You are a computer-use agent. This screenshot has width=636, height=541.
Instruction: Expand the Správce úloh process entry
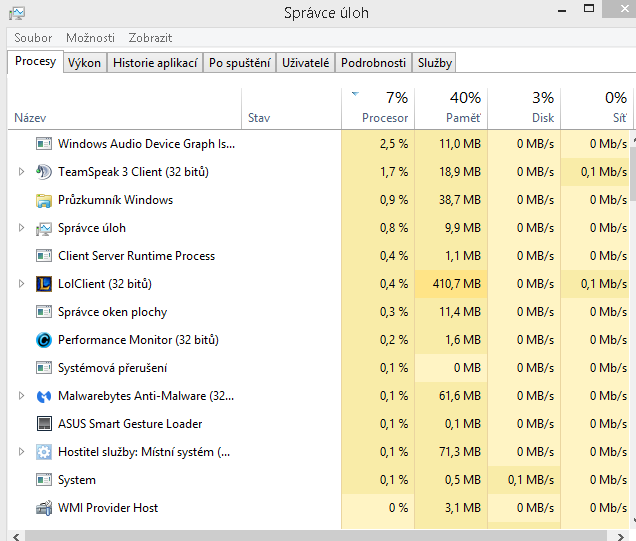coord(21,228)
